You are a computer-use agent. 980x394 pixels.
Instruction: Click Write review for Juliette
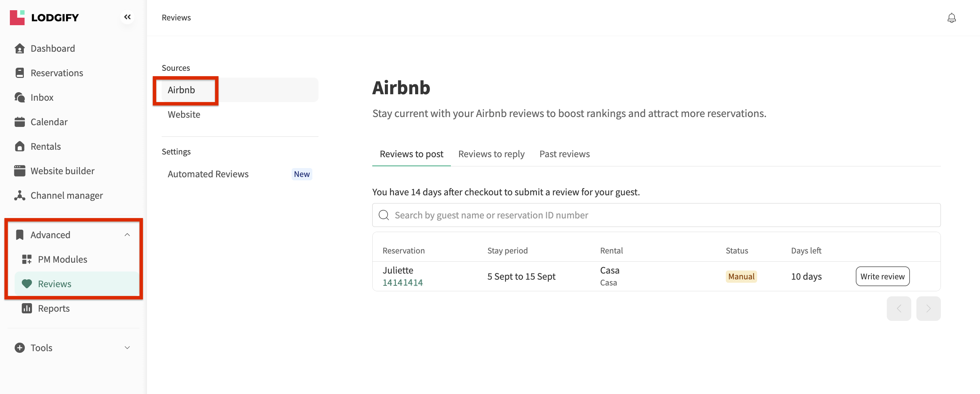click(882, 277)
